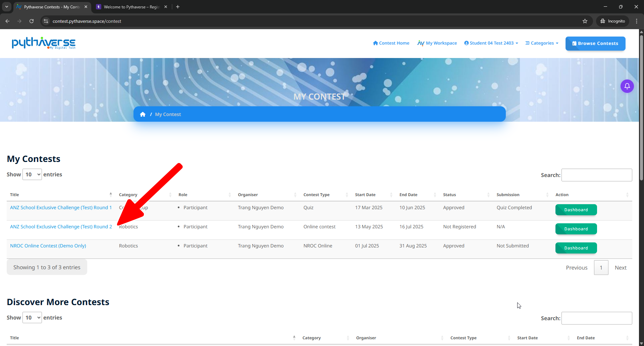Open the Chrome menu button
Screen dimensions: 644x346
tap(637, 21)
